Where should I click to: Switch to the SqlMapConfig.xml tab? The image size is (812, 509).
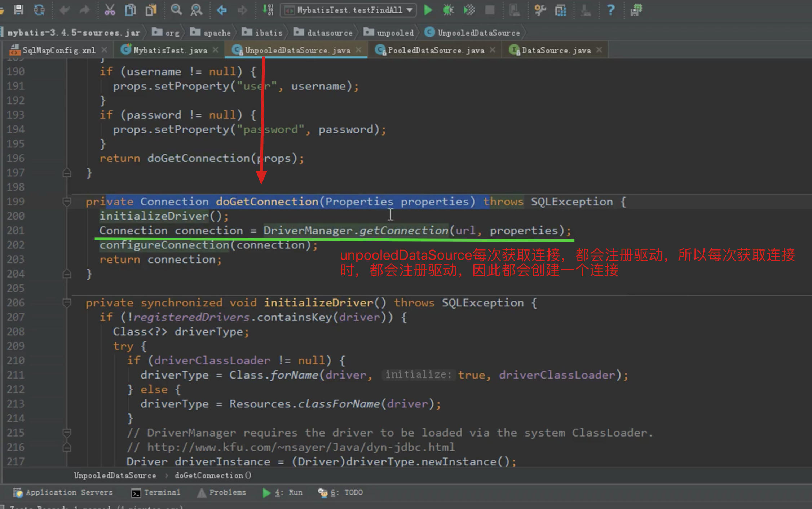59,50
